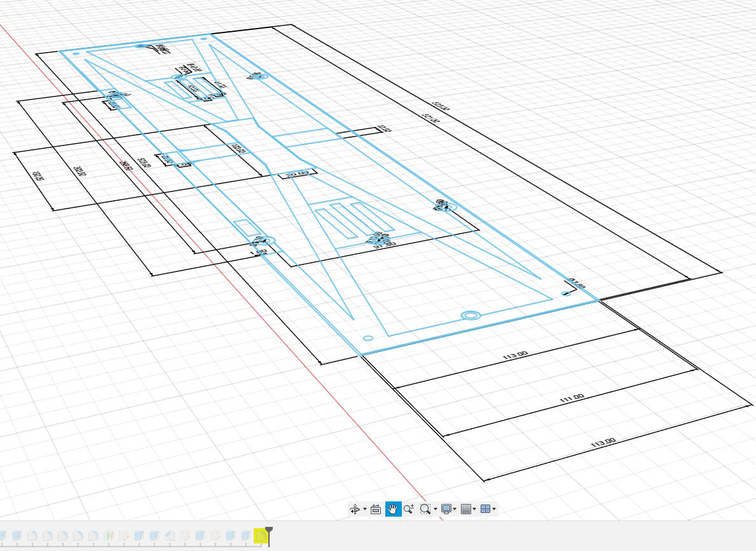Open the Orbit type dropdown arrow

(364, 510)
